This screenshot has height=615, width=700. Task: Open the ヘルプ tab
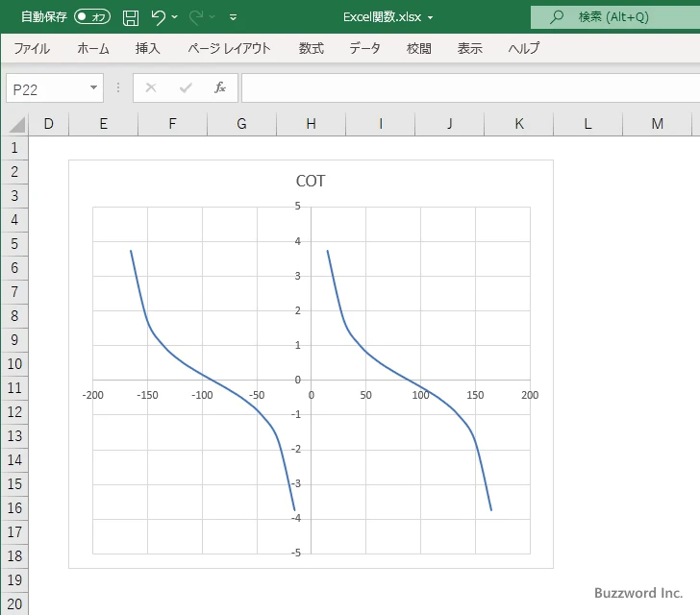point(524,48)
